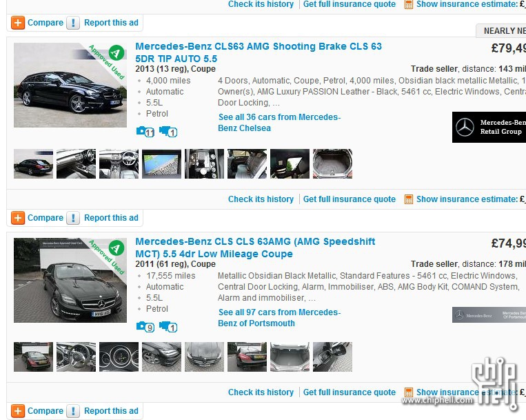Viewport: 526px width, 420px height.
Task: Open the 9 photos camera icon for CLS 63AMG
Action: tap(145, 327)
